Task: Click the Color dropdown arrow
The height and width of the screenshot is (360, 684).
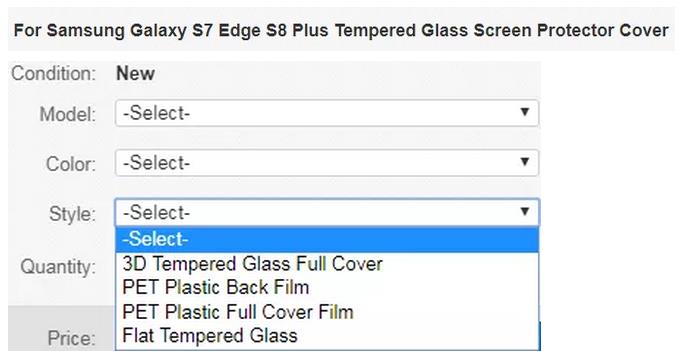Action: pyautogui.click(x=525, y=162)
